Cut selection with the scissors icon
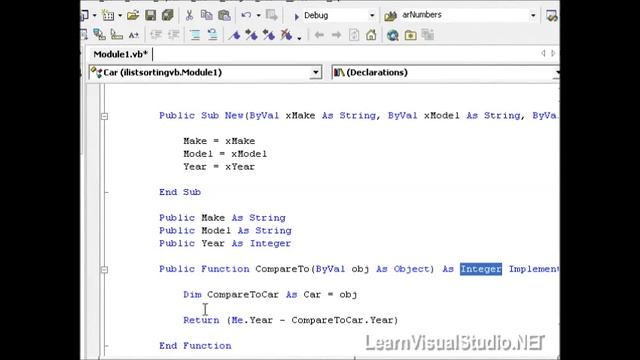Image resolution: width=640 pixels, height=360 pixels. pos(189,16)
